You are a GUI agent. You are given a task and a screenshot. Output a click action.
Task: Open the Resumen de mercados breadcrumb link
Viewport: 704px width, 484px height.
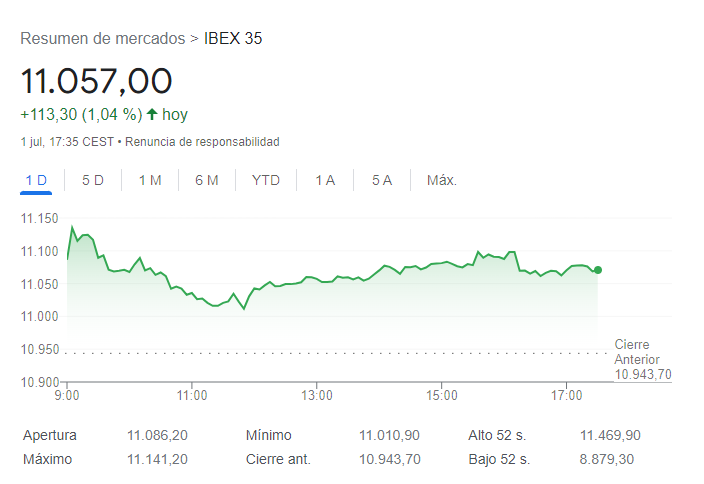point(102,39)
